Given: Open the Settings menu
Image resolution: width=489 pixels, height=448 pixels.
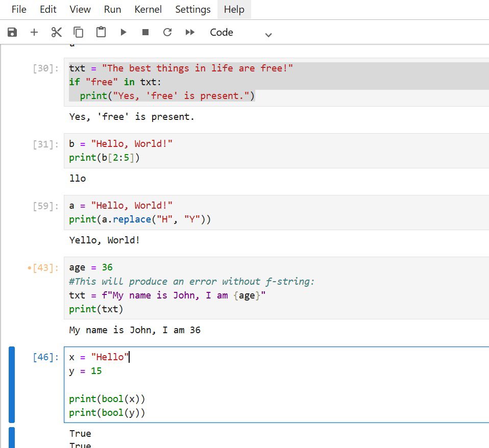Looking at the screenshot, I should (192, 9).
